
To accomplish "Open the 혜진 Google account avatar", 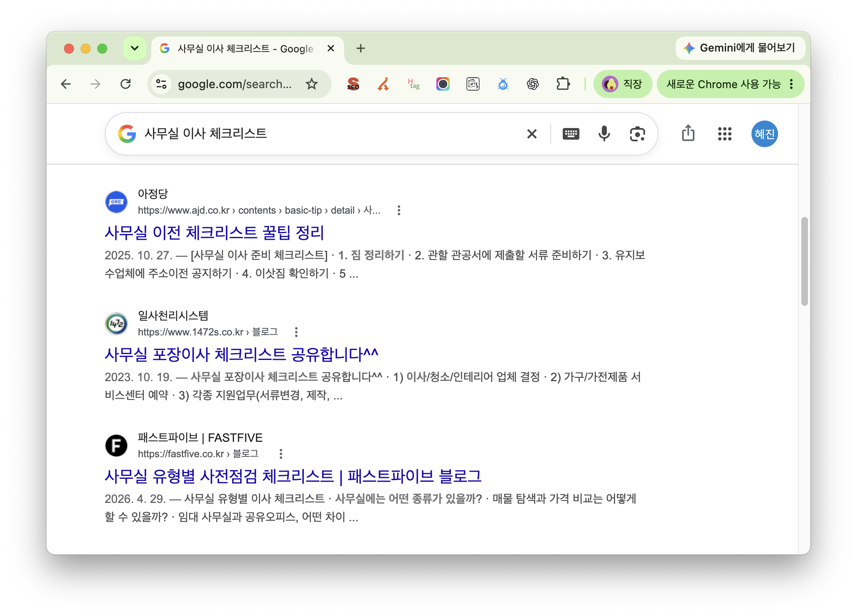I will click(x=765, y=134).
